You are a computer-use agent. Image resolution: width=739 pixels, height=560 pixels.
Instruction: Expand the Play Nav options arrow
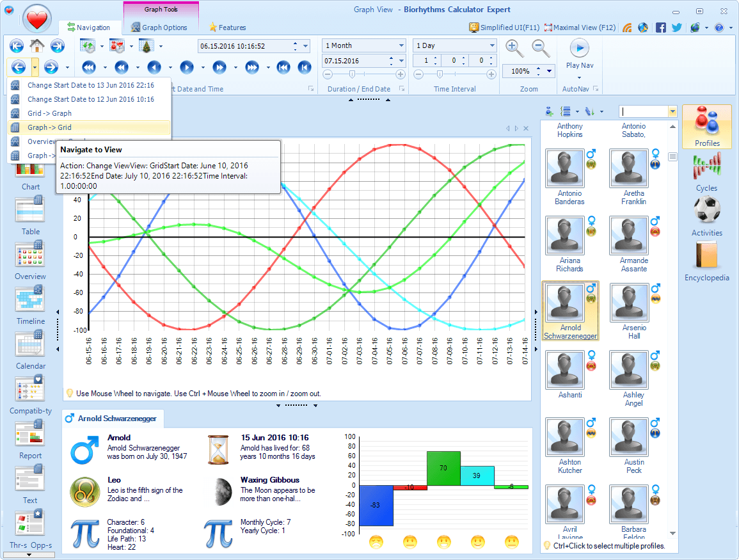pos(579,78)
